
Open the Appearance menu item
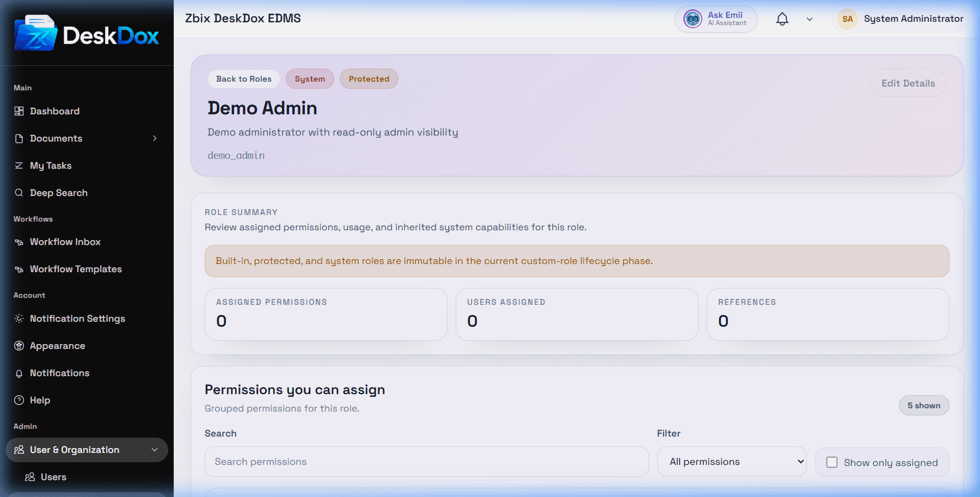click(87, 346)
